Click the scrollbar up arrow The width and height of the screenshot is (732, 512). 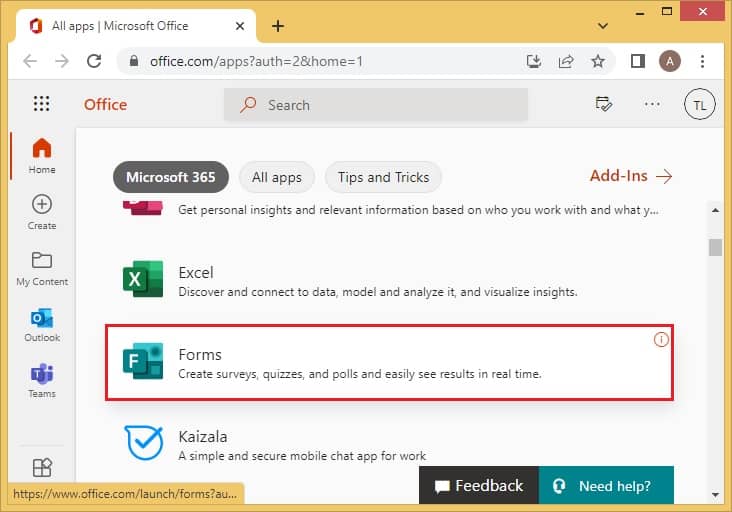click(x=715, y=210)
